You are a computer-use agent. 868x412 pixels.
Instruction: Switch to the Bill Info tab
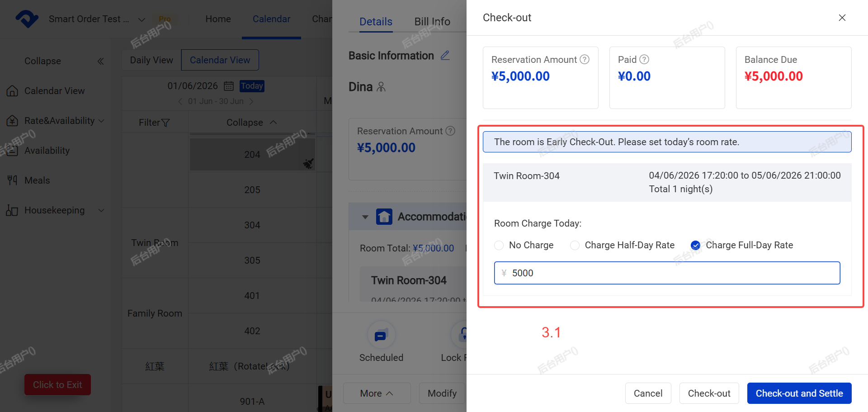pos(432,22)
